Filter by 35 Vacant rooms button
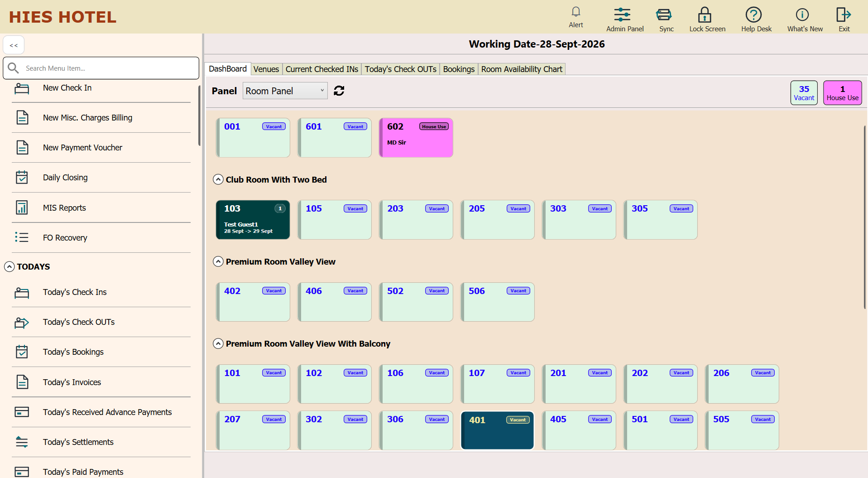This screenshot has height=478, width=868. tap(804, 93)
